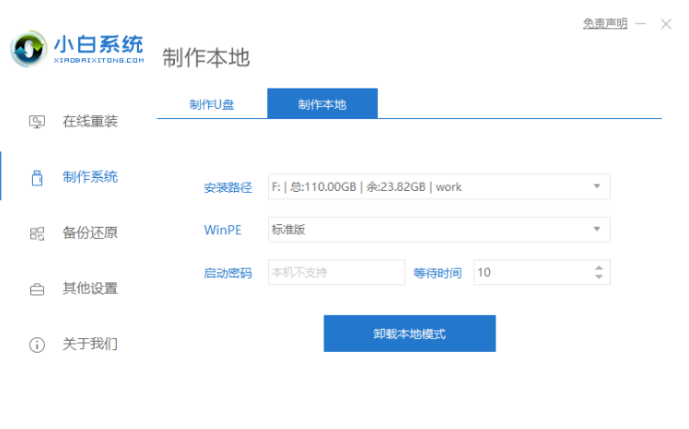Click the toolbox icon beside 其他设置

[37, 289]
